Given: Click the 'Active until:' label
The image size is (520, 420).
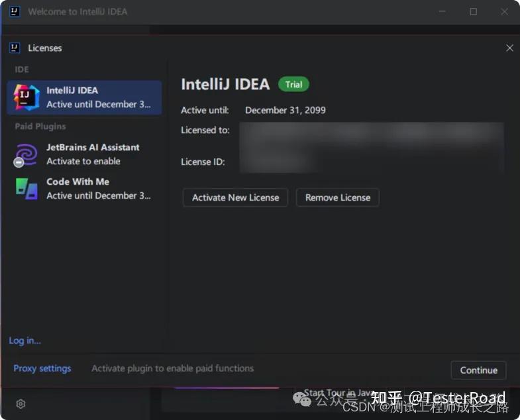Looking at the screenshot, I should pos(205,110).
